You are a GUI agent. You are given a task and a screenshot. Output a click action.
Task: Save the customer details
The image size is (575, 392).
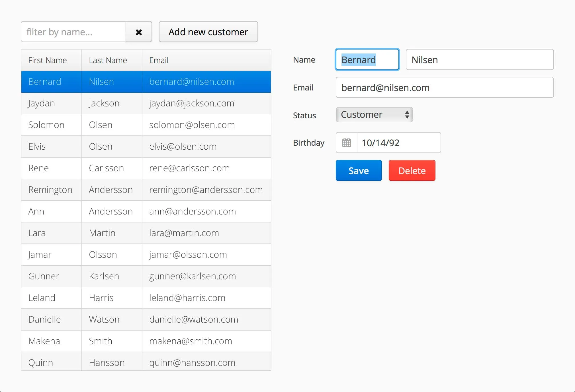pyautogui.click(x=359, y=170)
